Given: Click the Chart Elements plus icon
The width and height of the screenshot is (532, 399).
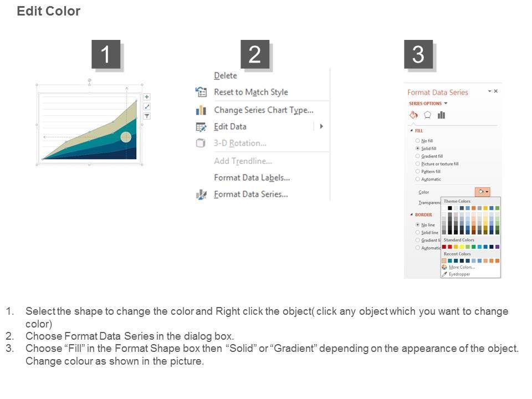Looking at the screenshot, I should [x=147, y=96].
